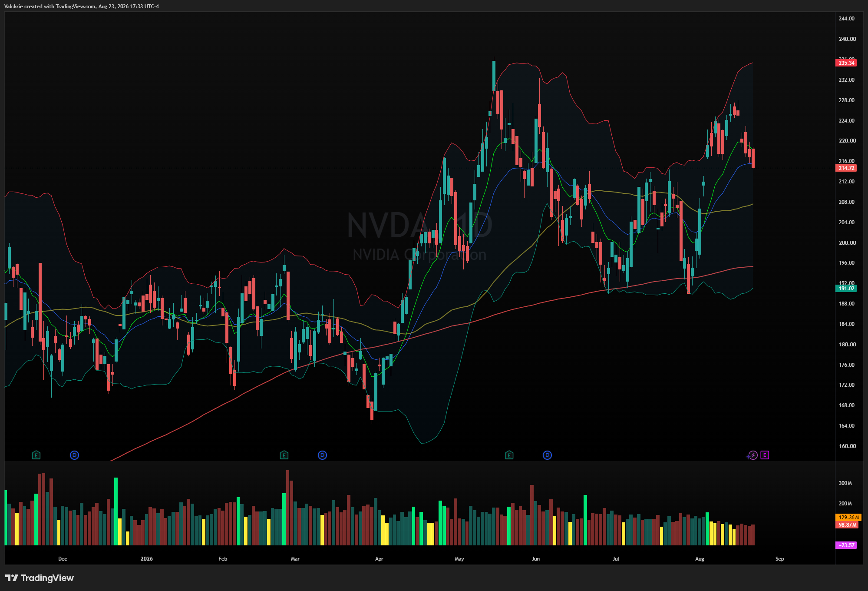Click the Feb label on the time axis

(x=223, y=559)
